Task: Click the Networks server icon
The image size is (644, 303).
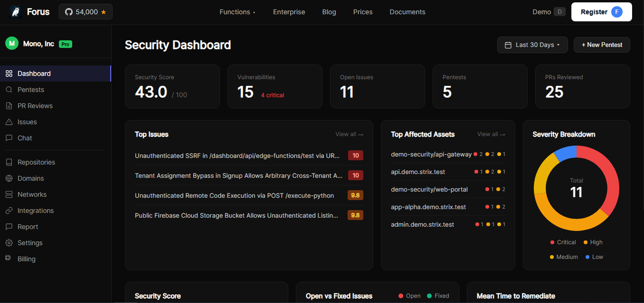Action: pos(9,194)
